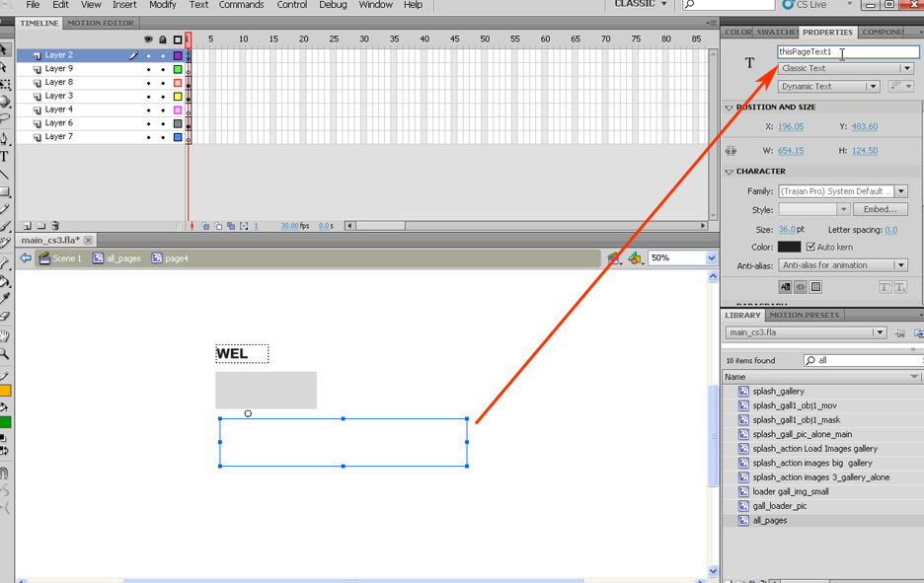
Task: Toggle visibility dot for Layer 9
Action: (149, 69)
